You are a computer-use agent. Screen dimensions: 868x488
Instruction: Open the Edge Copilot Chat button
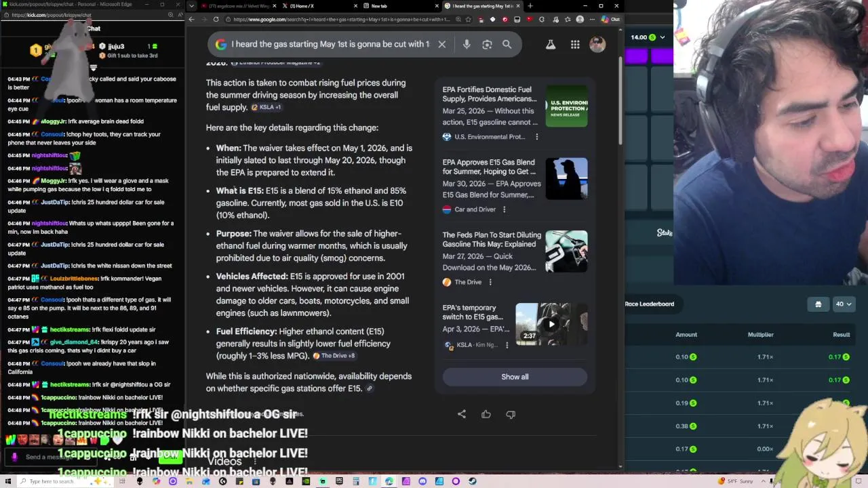pyautogui.click(x=610, y=19)
